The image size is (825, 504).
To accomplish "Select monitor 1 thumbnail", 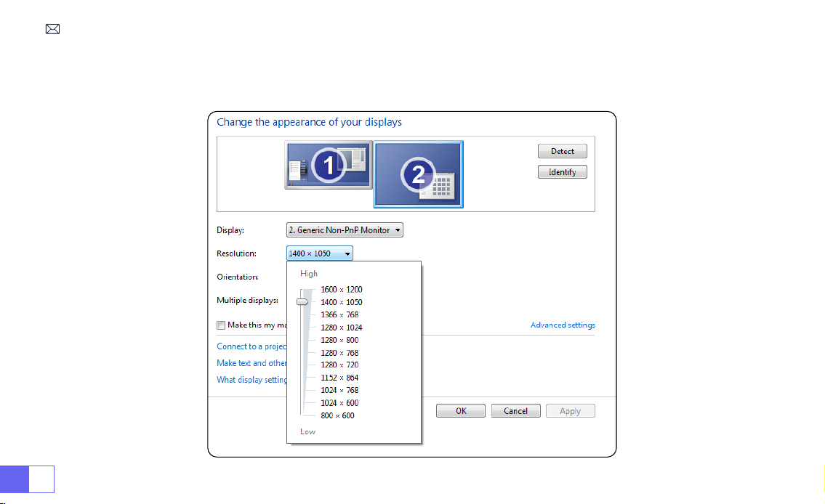I will pos(329,165).
